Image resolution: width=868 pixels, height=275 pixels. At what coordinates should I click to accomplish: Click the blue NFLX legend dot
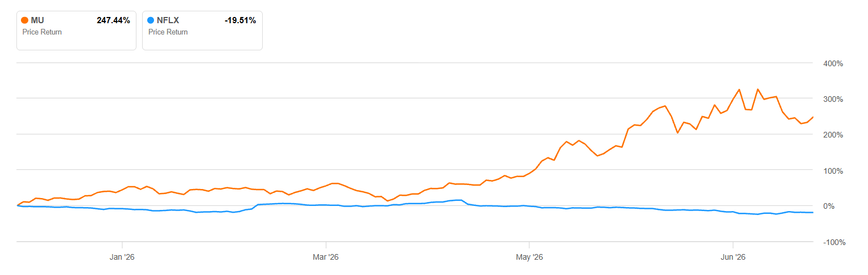coord(151,20)
